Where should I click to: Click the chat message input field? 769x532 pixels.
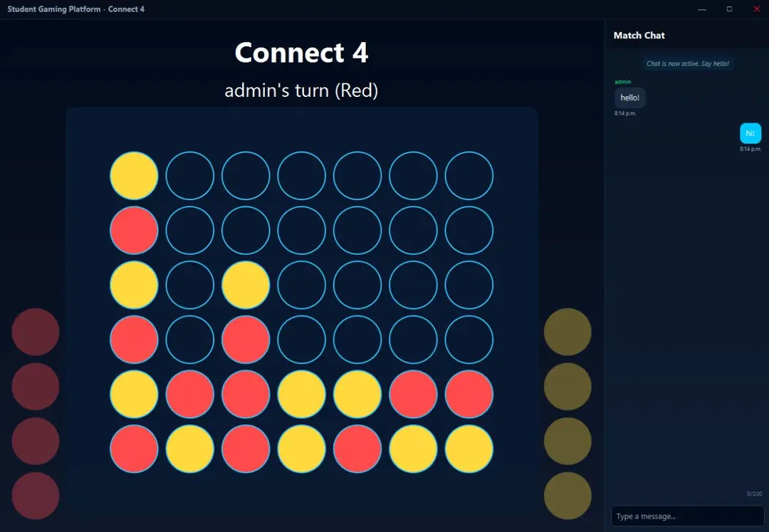pos(688,516)
